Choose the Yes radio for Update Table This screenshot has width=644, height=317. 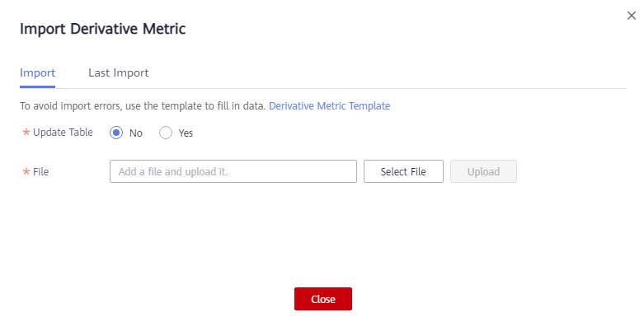[166, 133]
